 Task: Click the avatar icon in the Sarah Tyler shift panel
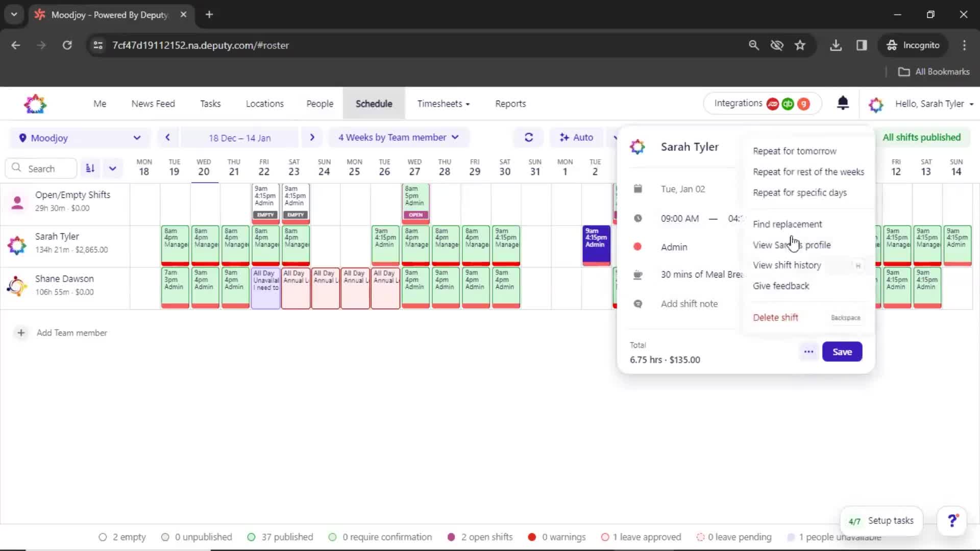pos(638,147)
